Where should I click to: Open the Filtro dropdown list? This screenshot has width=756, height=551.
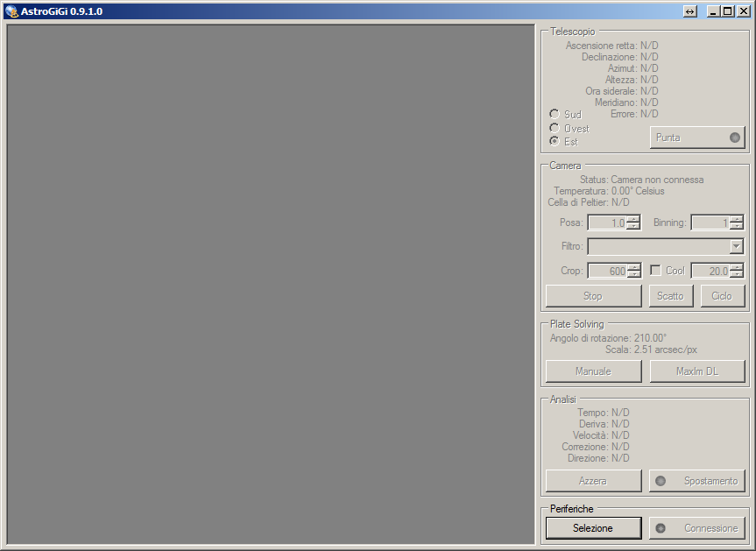736,247
